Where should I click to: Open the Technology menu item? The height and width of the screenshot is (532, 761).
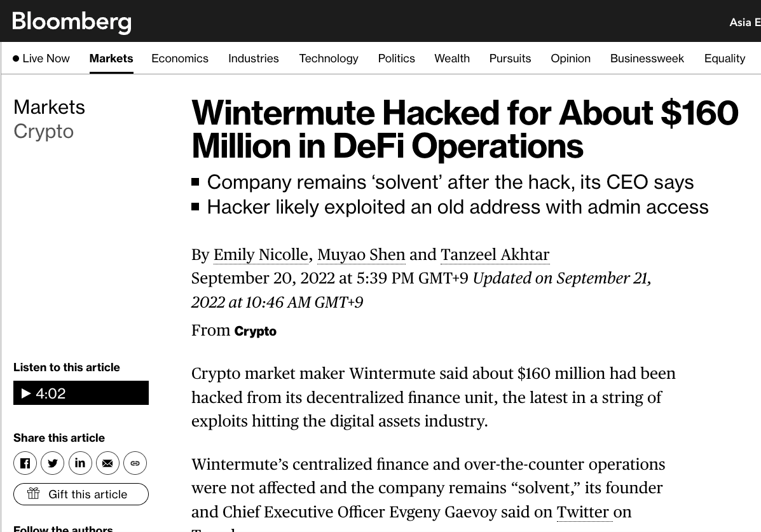(329, 58)
